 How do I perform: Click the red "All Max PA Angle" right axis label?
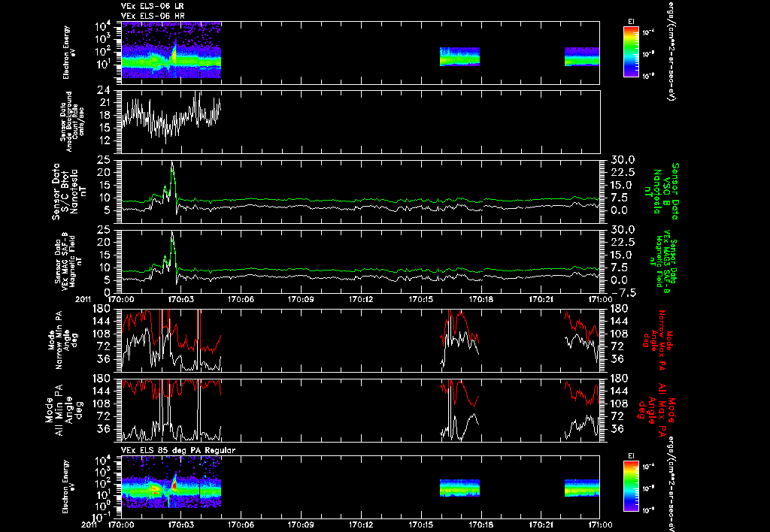(x=658, y=410)
